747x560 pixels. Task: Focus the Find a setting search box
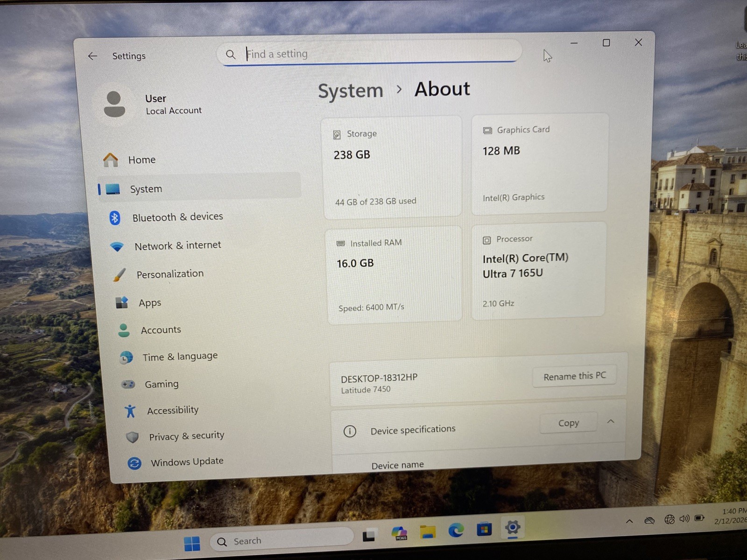click(370, 54)
